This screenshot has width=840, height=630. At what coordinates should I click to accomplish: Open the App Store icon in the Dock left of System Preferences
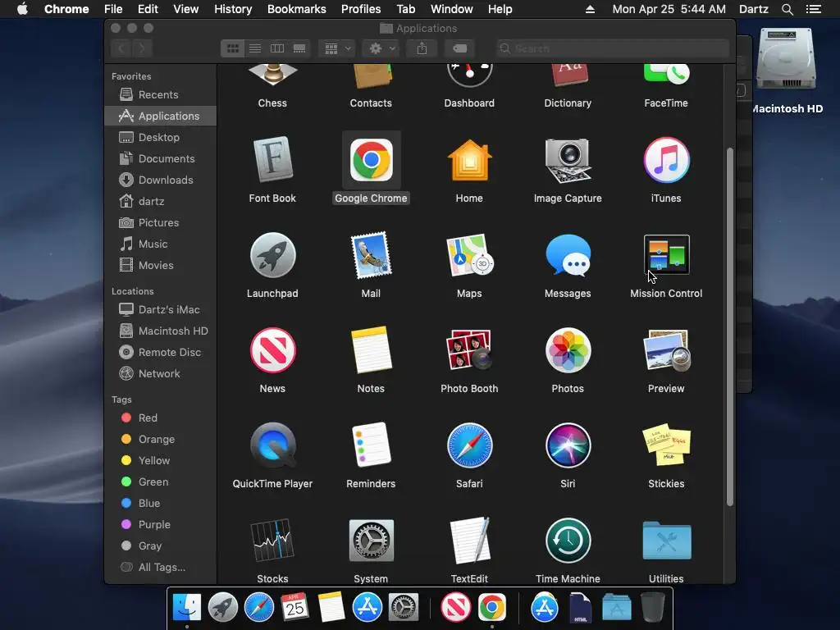click(x=367, y=607)
